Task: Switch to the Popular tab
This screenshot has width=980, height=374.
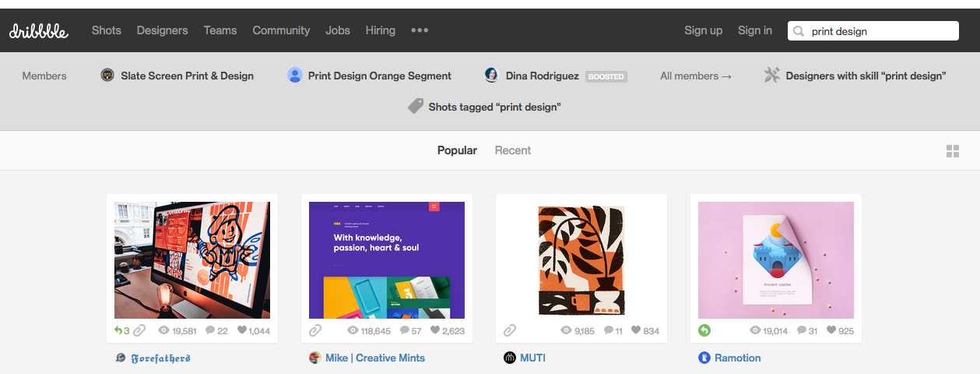Action: 457,150
